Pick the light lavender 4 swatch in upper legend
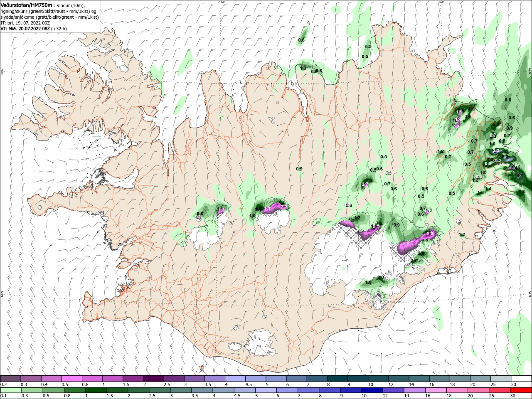The height and width of the screenshot is (399, 532). coord(235,379)
